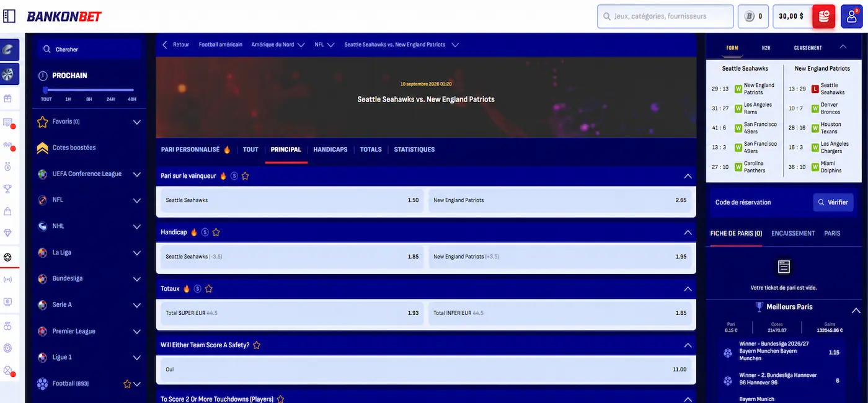Set the Prochain time slider to 8H
The height and width of the screenshot is (403, 868).
(x=89, y=99)
